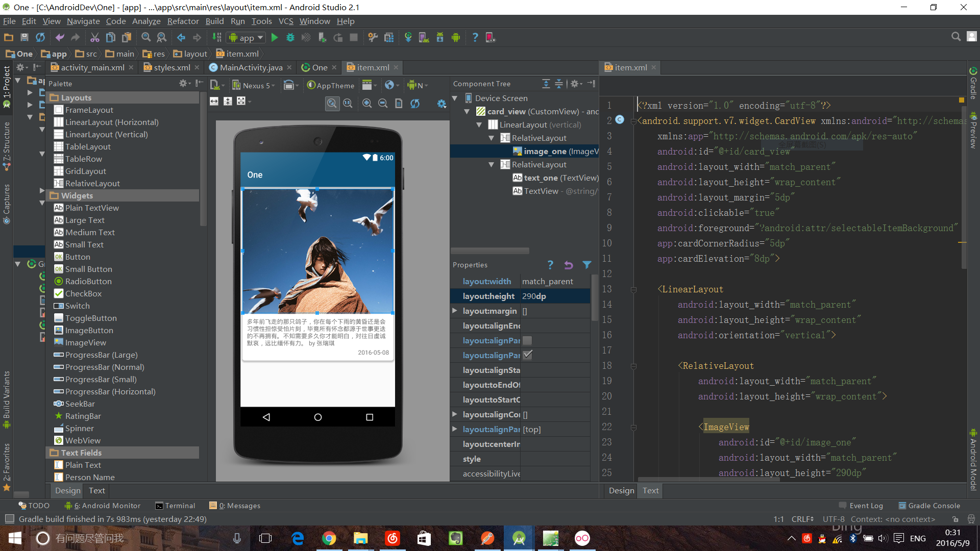
Task: Click Zoom In in the design preview
Action: pyautogui.click(x=367, y=103)
